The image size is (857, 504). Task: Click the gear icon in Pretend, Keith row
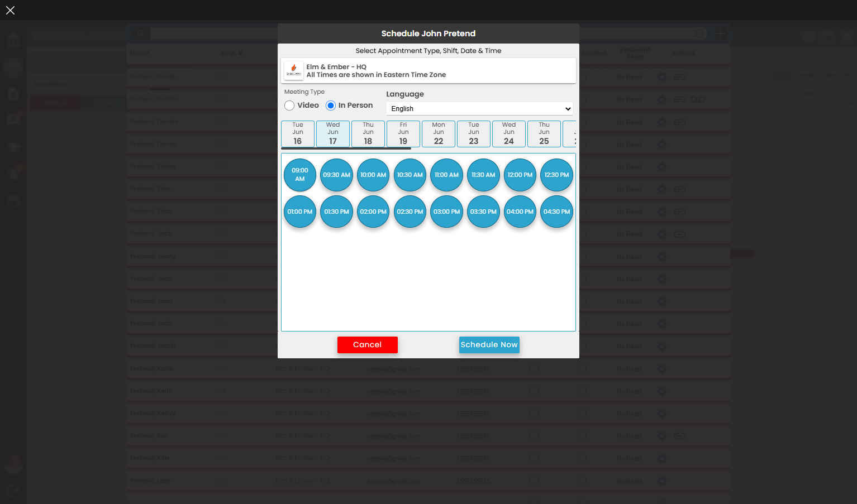662,391
